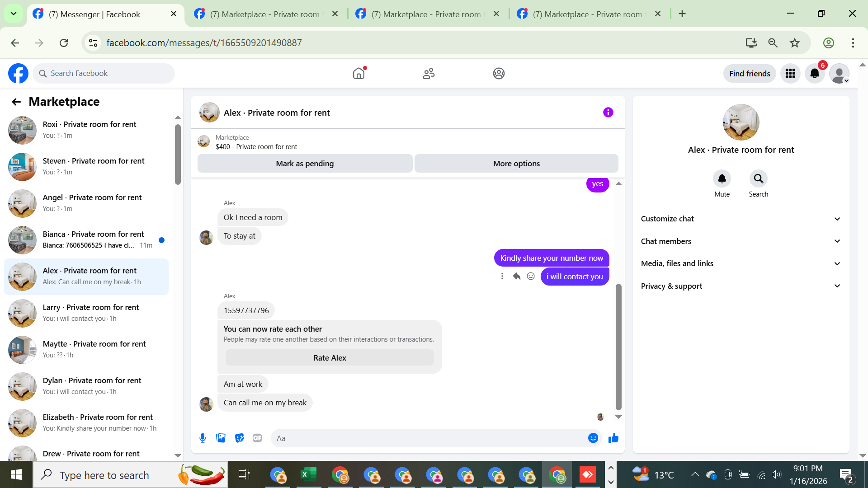Click the purple conversation info icon
Viewport: 868px width, 488px height.
(608, 113)
